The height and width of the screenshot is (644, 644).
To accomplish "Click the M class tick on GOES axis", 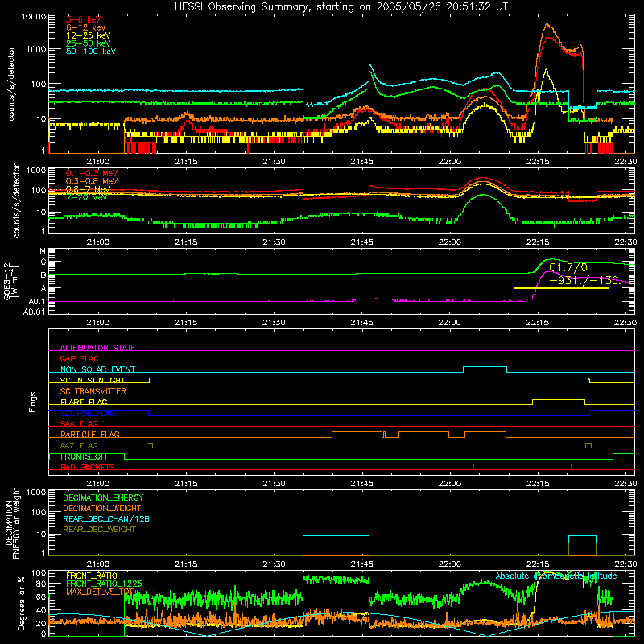I will tap(43, 251).
